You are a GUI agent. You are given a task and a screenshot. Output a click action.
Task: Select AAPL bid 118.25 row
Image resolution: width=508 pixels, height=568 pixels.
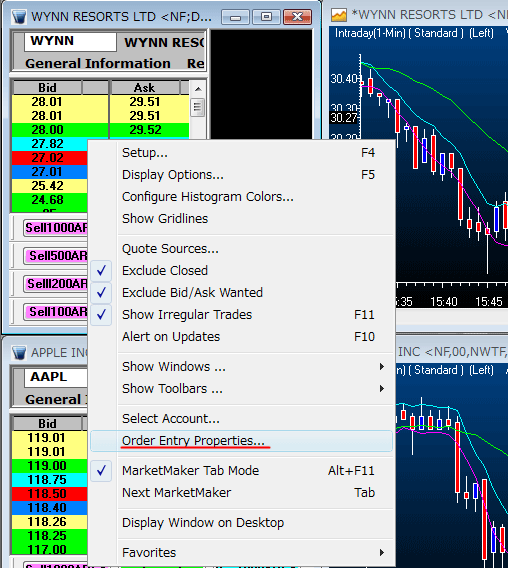[50, 536]
